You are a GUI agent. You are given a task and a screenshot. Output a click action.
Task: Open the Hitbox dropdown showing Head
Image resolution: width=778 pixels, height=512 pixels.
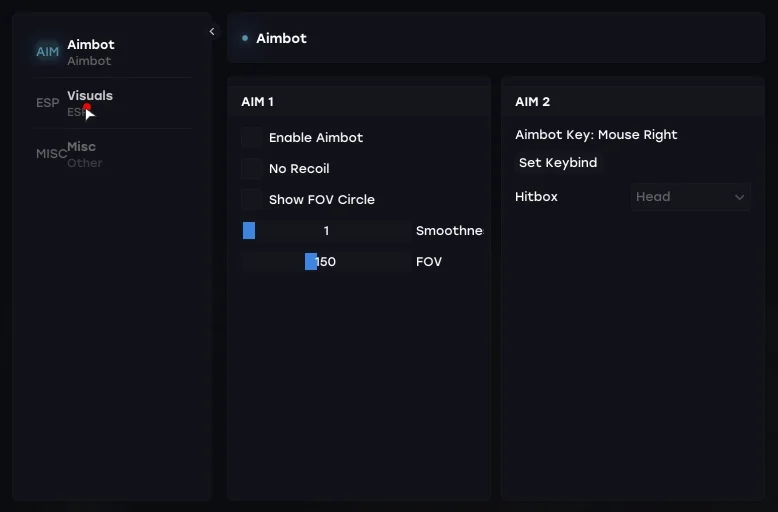690,197
